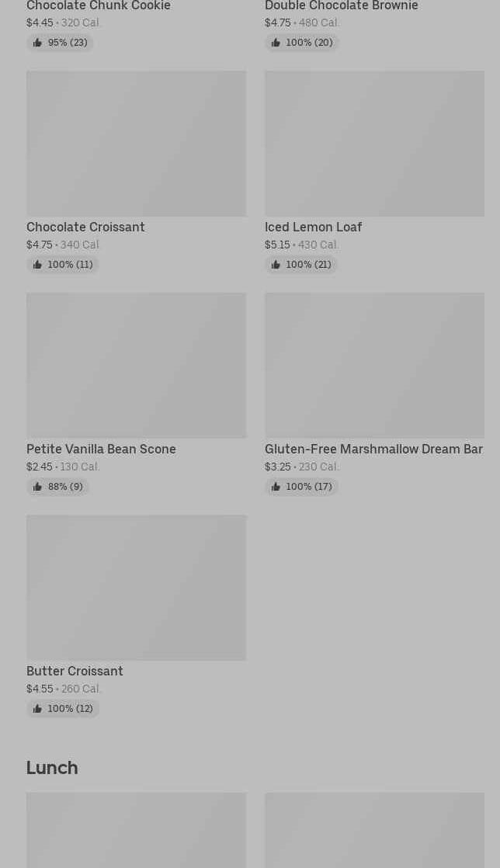Image resolution: width=500 pixels, height=868 pixels.
Task: Open Gluten-Free Marshmallow Dream Bar image
Action: (x=374, y=366)
